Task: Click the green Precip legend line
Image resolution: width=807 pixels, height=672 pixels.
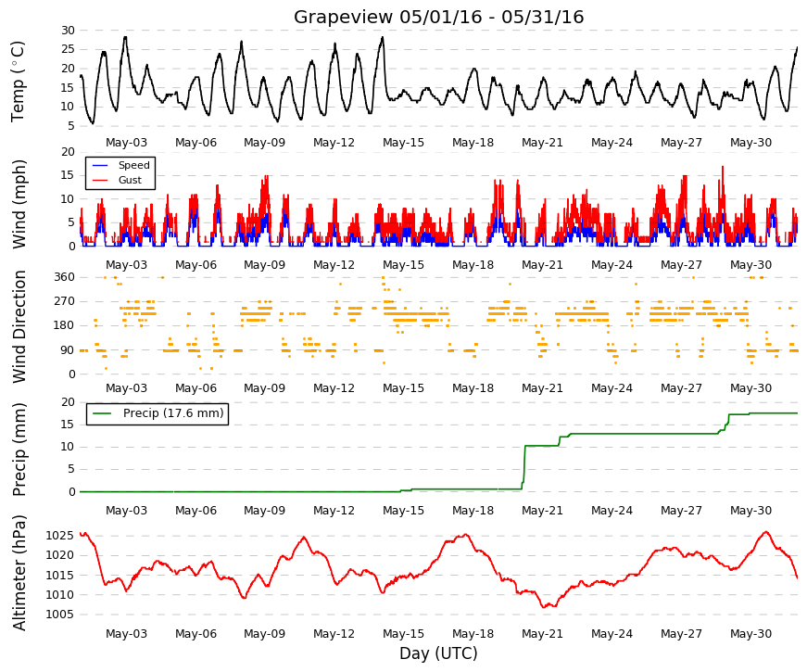Action: (x=102, y=413)
